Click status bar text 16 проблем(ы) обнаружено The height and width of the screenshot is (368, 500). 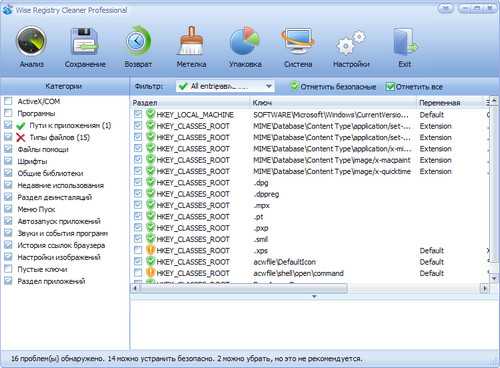[x=57, y=359]
